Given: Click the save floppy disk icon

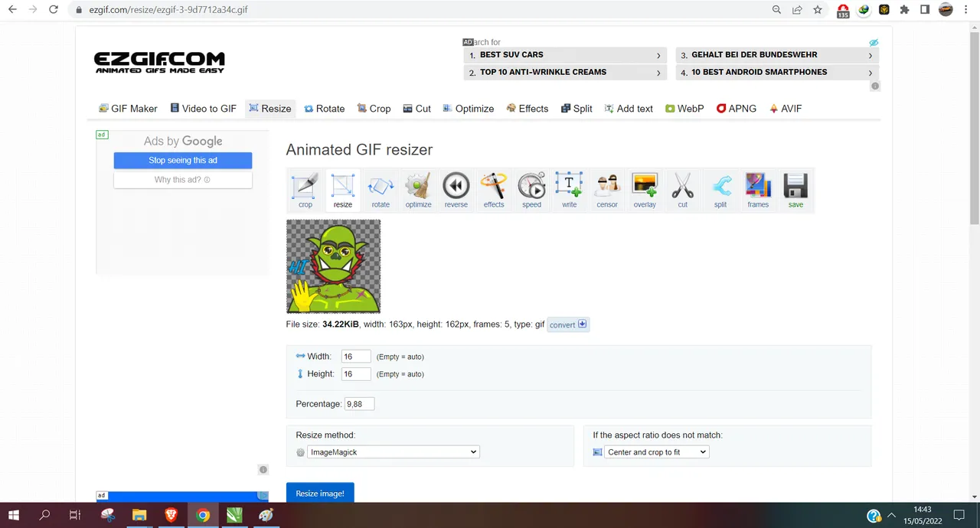Looking at the screenshot, I should click(795, 190).
